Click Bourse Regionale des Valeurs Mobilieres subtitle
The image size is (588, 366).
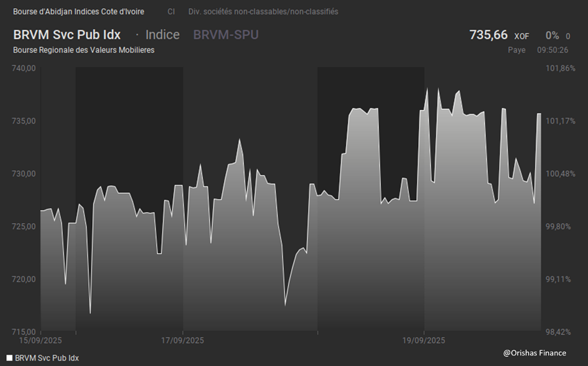(83, 50)
